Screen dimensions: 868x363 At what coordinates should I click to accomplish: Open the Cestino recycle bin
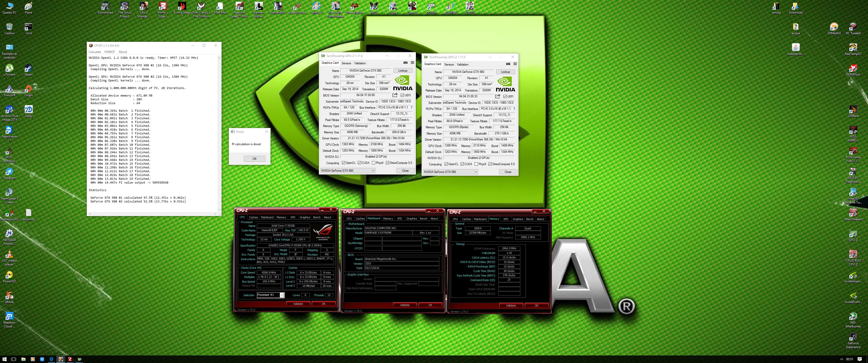(9, 29)
